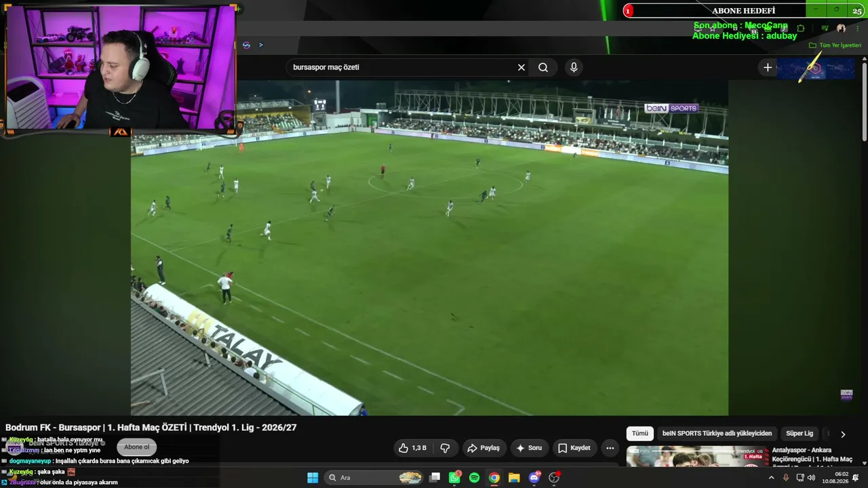Select the Süper Lig filter chip
This screenshot has height=488, width=868.
[800, 434]
